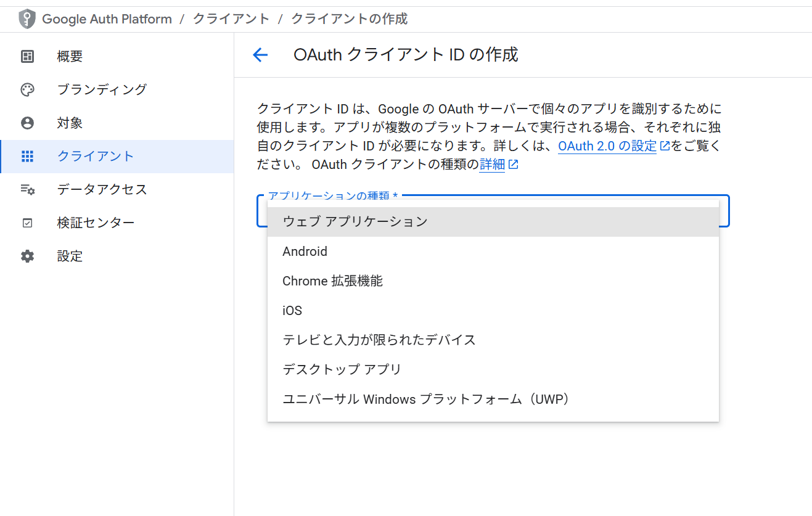Click the ブランディング palette icon

coord(27,90)
